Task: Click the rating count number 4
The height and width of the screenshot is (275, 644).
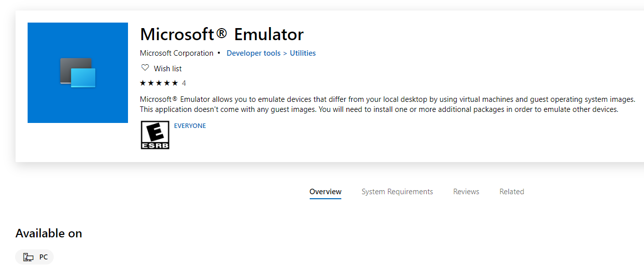Action: [x=184, y=83]
